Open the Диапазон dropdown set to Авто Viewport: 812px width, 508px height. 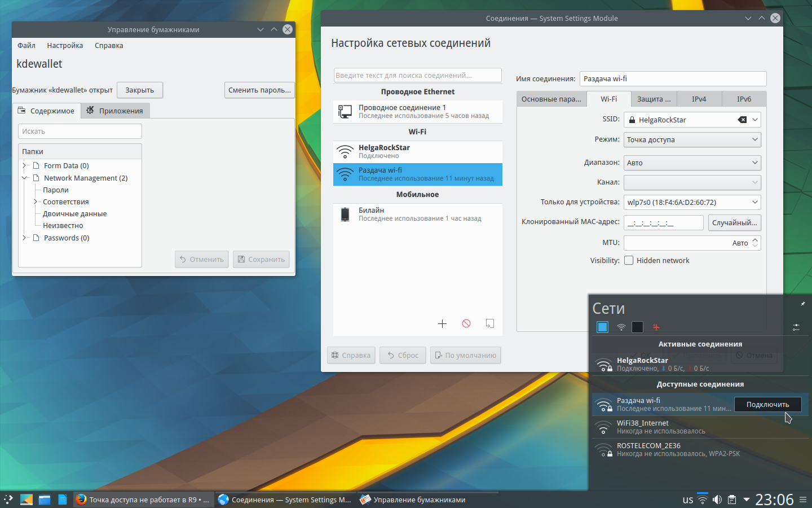point(692,163)
